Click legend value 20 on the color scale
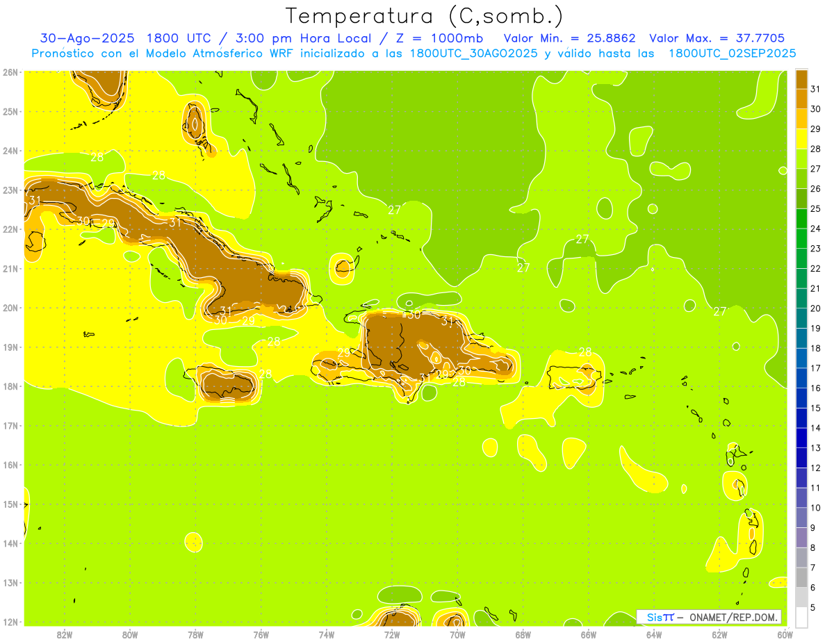834x644 pixels. tap(816, 308)
